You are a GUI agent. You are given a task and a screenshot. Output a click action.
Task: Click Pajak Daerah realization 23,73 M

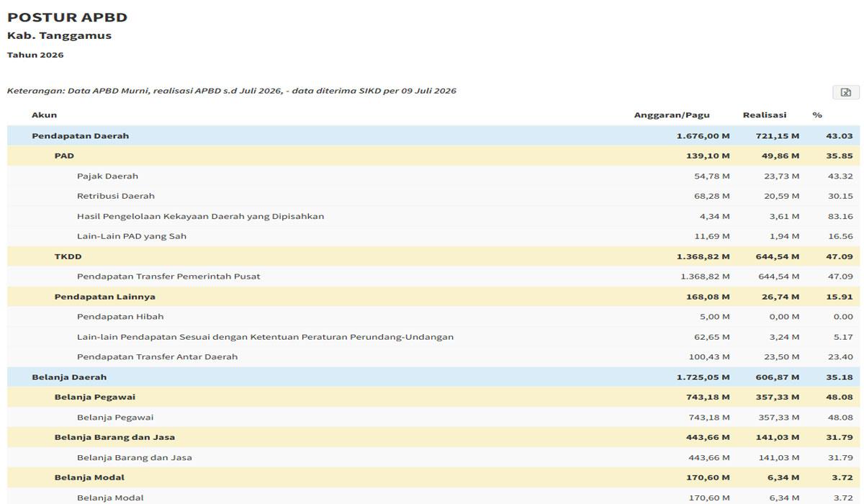coord(781,176)
